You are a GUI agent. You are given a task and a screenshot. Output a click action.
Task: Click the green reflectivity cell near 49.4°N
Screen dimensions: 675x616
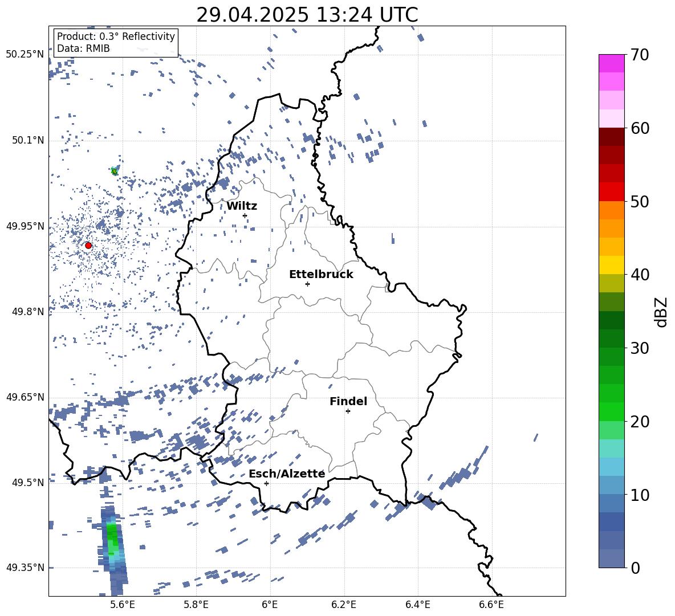coord(112,539)
